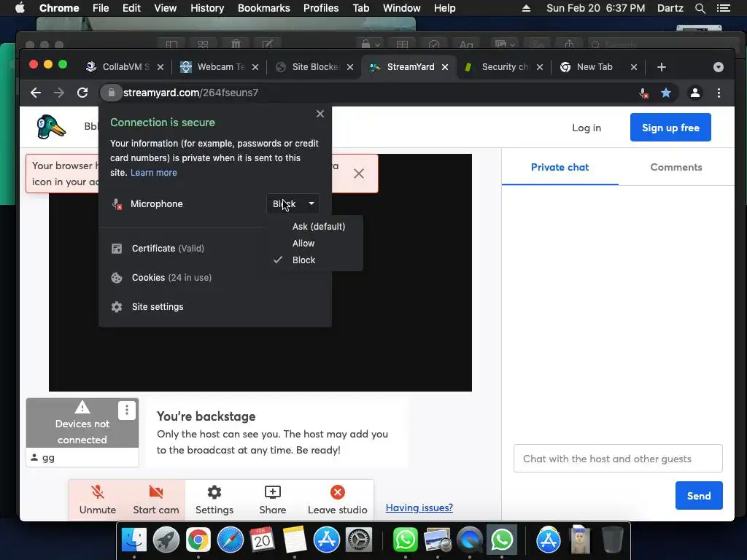Click the Log in link

coord(587,128)
